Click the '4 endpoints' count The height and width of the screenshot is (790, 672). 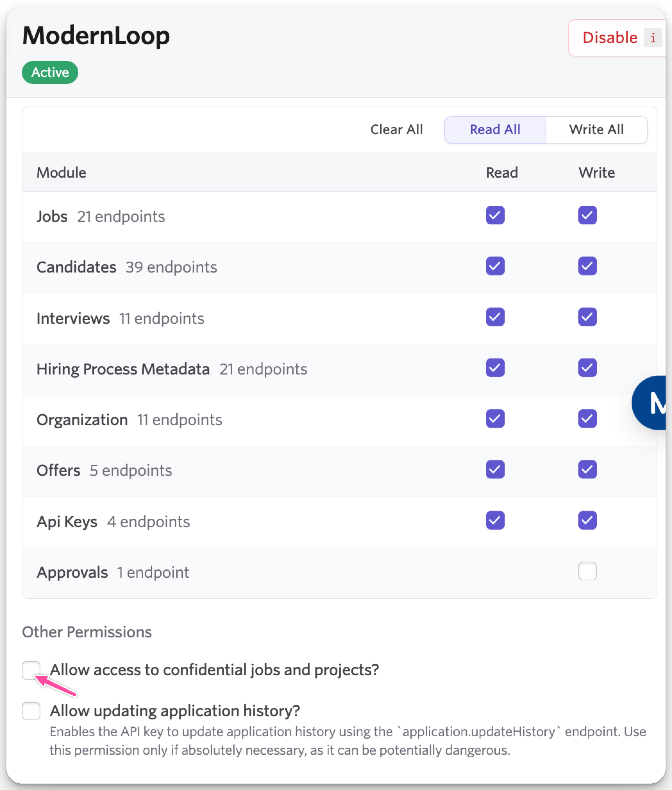click(x=148, y=522)
